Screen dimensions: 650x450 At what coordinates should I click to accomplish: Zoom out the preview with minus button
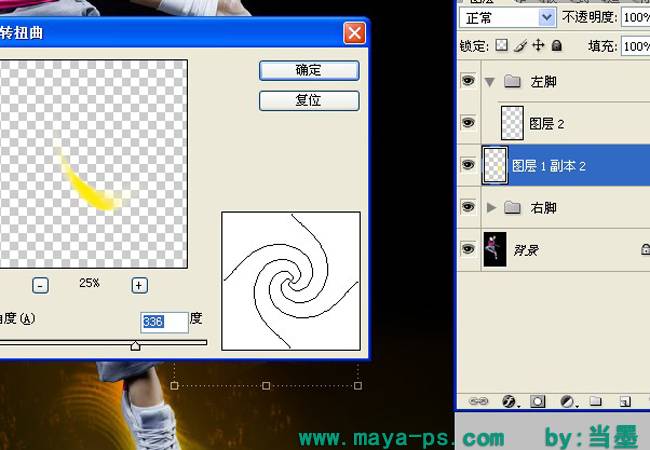40,285
